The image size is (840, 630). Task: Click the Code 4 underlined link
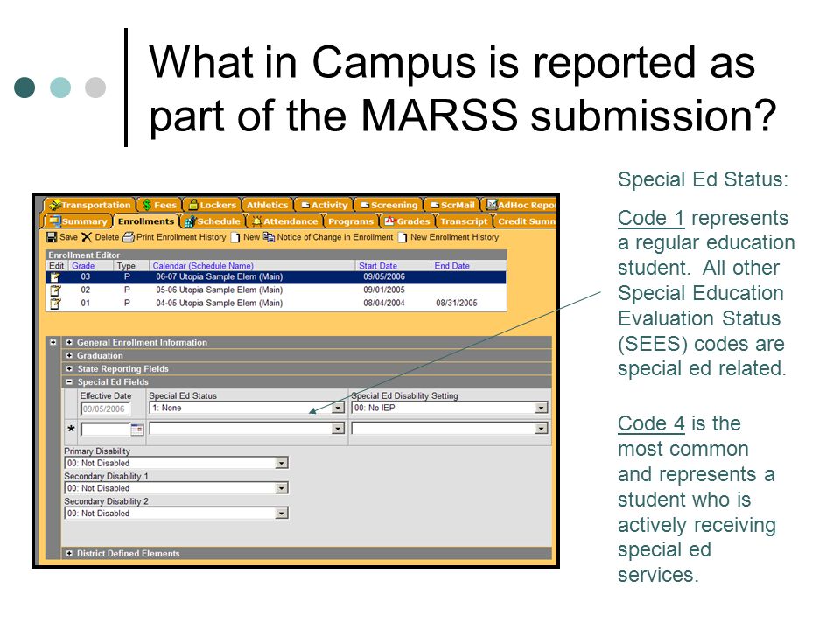[651, 423]
